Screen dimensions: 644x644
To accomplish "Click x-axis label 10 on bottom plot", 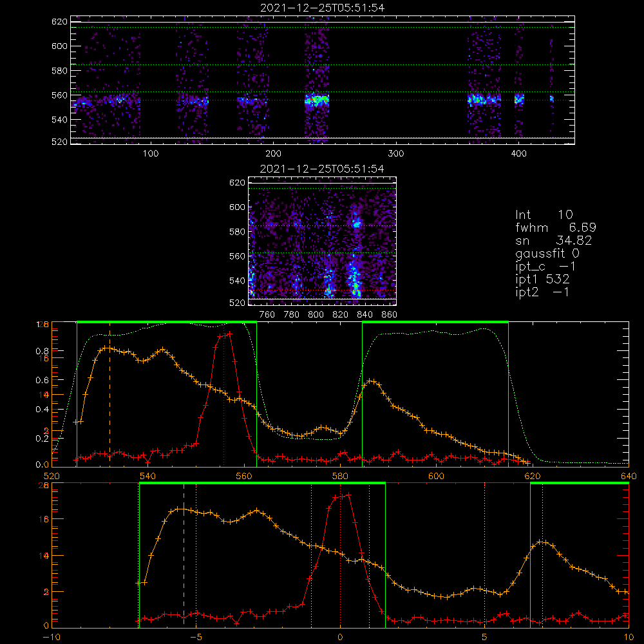I will [629, 638].
